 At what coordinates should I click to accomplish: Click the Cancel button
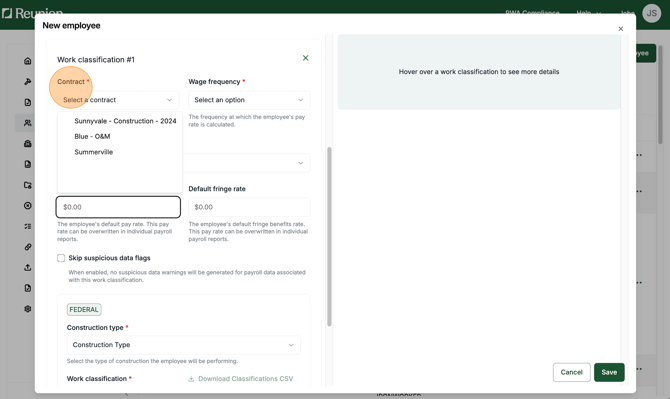point(571,372)
